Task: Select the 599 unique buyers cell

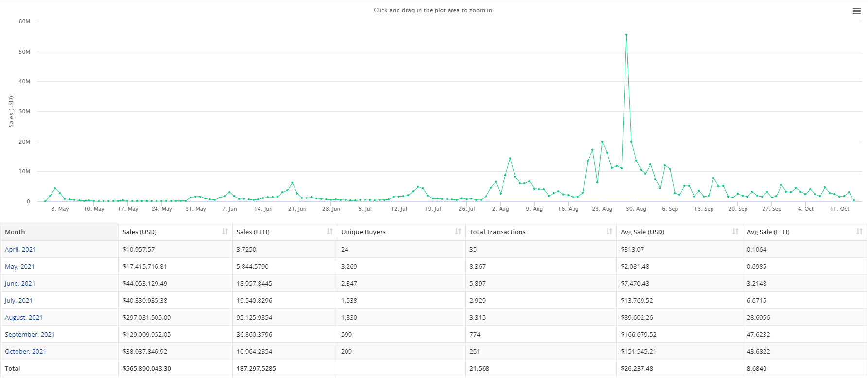Action: point(401,334)
